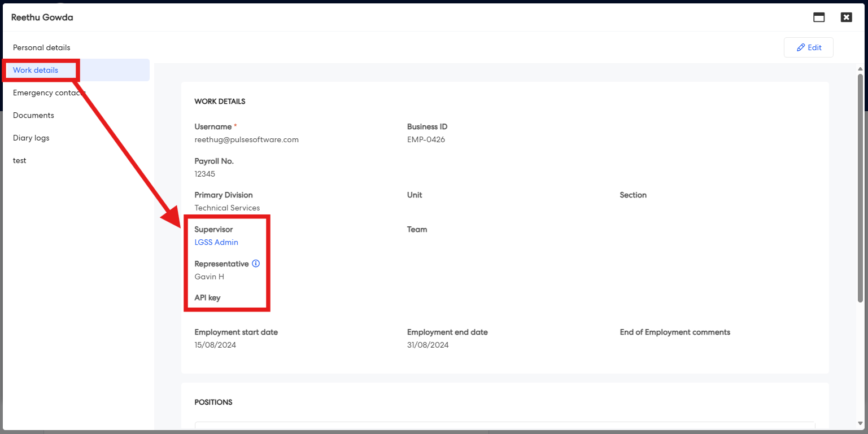Click the vertical scrollbar thumb
The height and width of the screenshot is (434, 868).
pyautogui.click(x=860, y=186)
